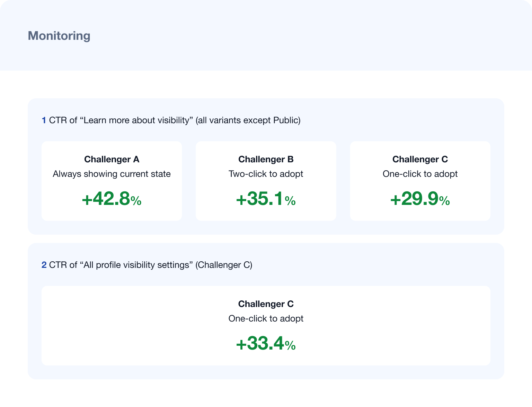Click the 'Always showing current state' text
Image resolution: width=532 pixels, height=407 pixels.
[112, 174]
